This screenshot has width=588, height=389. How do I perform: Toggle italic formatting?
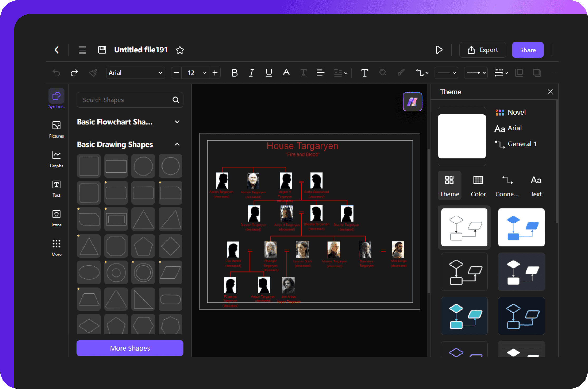point(252,72)
